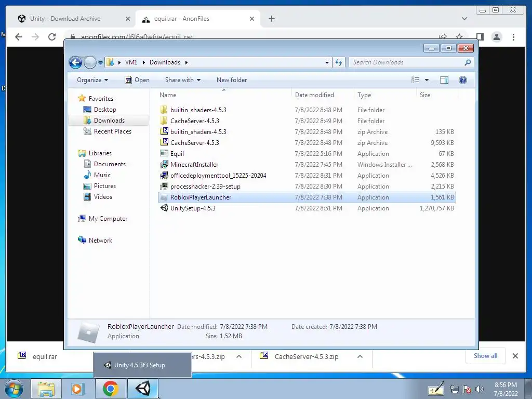
Task: Select Network in navigation pane
Action: point(100,241)
